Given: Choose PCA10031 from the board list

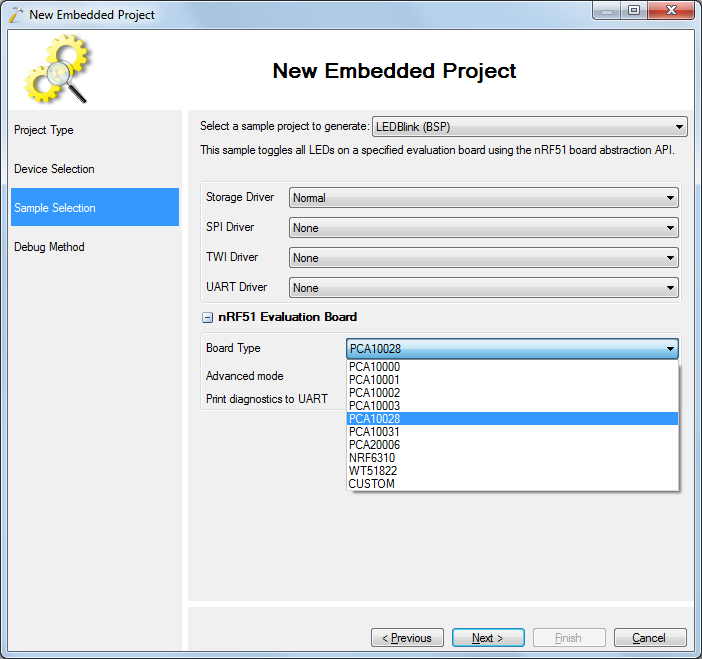Looking at the screenshot, I should (x=513, y=432).
